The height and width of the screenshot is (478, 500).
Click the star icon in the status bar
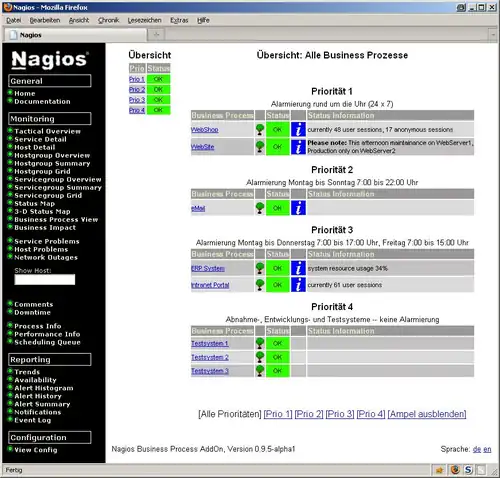pos(440,470)
